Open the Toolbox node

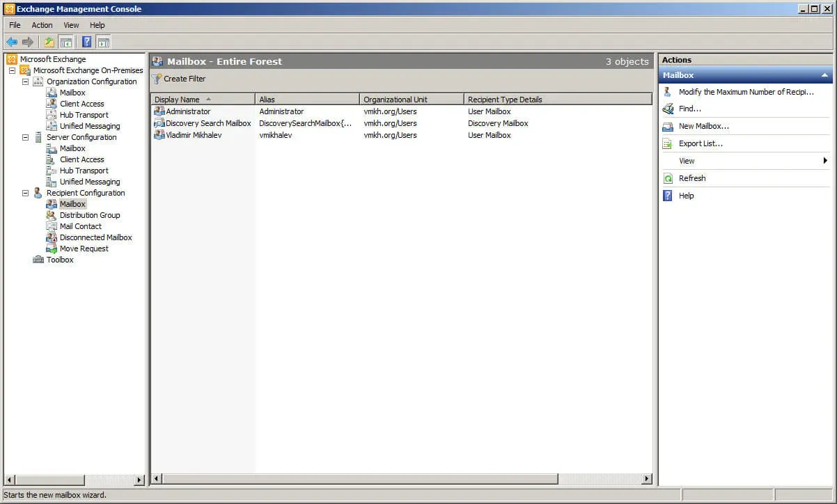[60, 260]
